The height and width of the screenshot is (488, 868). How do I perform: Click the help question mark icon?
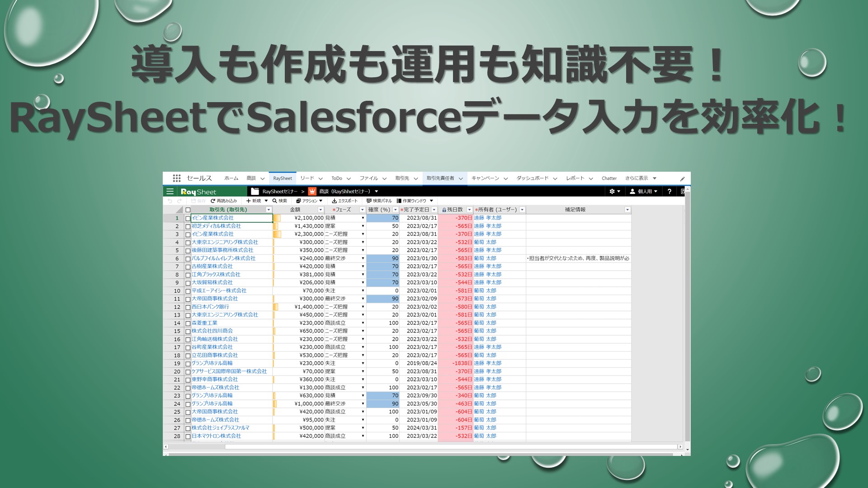pyautogui.click(x=670, y=192)
